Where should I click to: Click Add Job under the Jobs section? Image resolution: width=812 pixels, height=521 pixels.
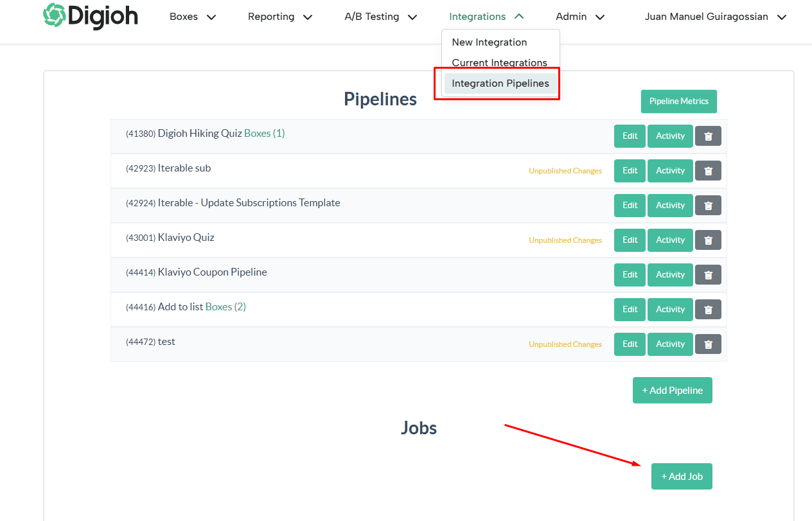(x=682, y=476)
